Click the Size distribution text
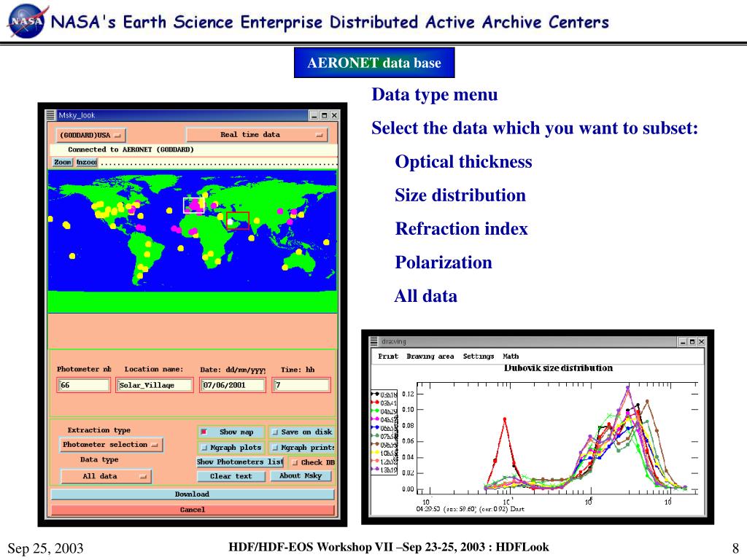This screenshot has height=560, width=747. [460, 195]
